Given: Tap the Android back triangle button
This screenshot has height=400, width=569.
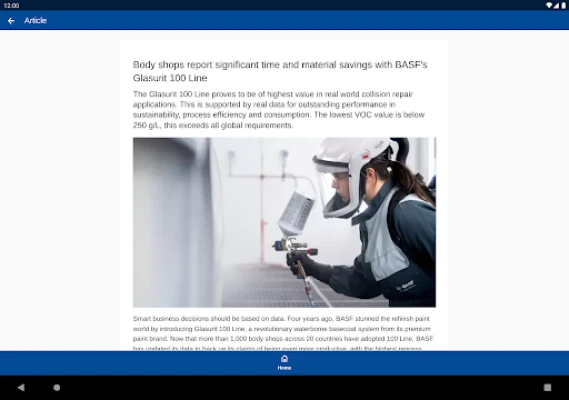Looking at the screenshot, I should pyautogui.click(x=21, y=387).
